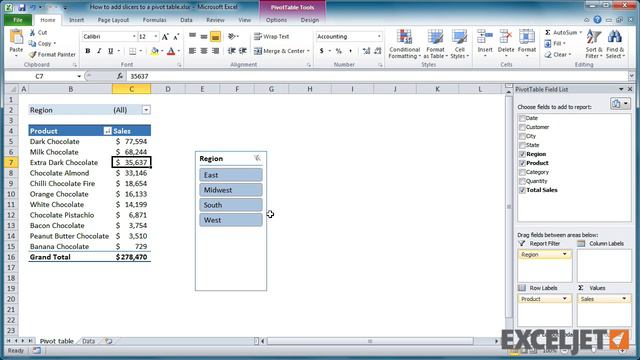Check the State field checkbox
Screen dimensions: 640x360
coord(522,145)
